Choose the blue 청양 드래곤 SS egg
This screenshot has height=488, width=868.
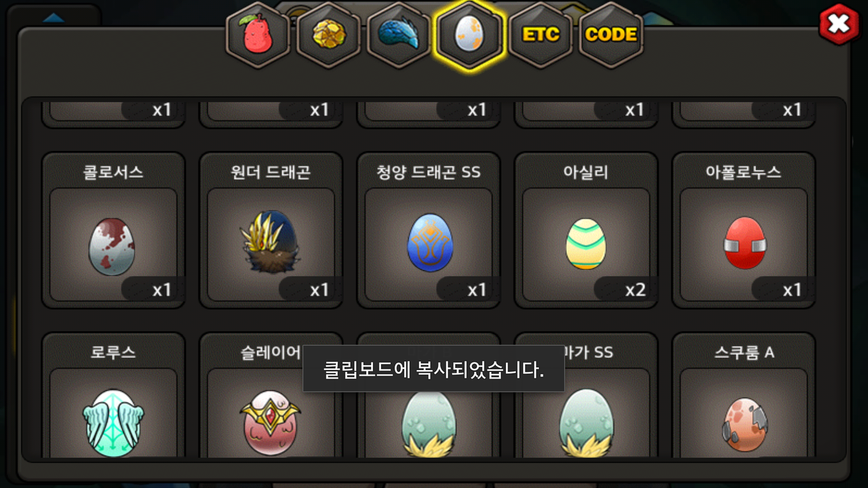[429, 245]
